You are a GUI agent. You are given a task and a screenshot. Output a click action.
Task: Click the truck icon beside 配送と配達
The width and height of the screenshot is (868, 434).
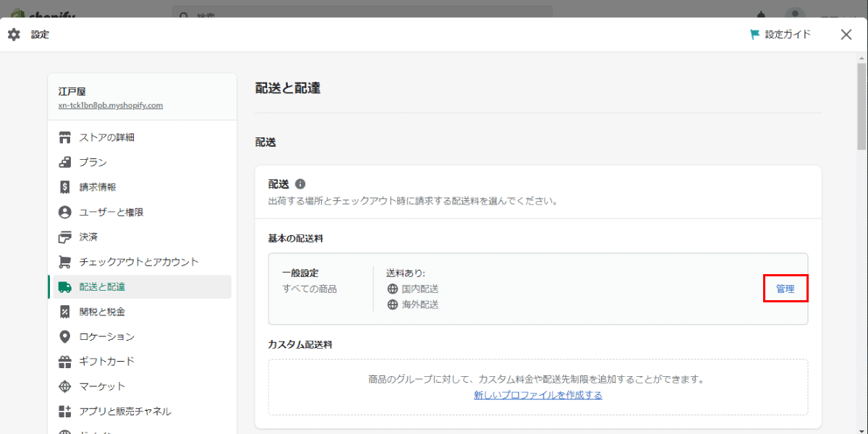coord(65,287)
